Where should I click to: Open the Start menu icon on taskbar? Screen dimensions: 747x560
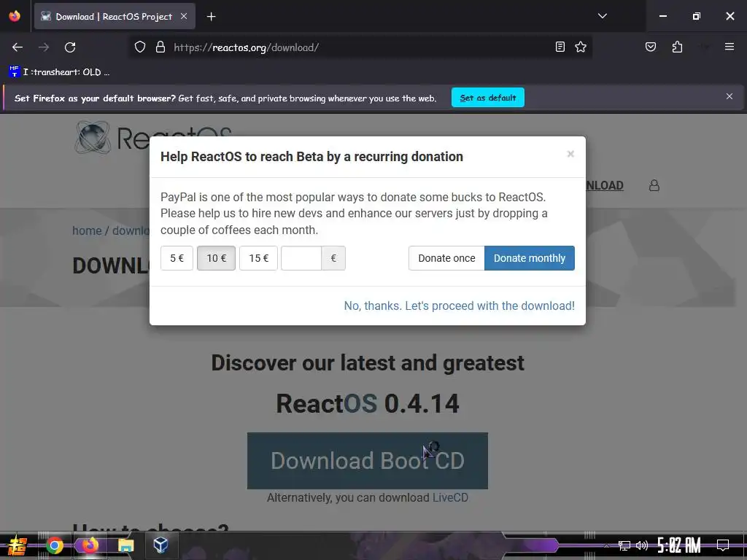17,545
